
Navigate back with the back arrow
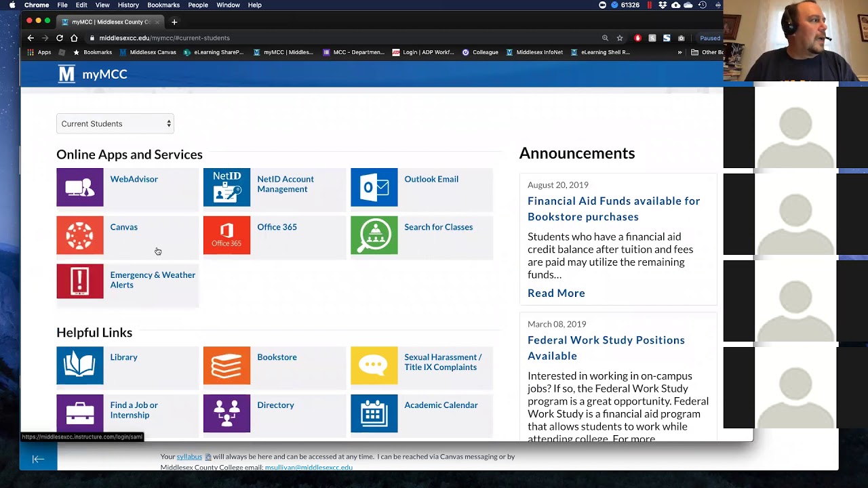(x=31, y=38)
